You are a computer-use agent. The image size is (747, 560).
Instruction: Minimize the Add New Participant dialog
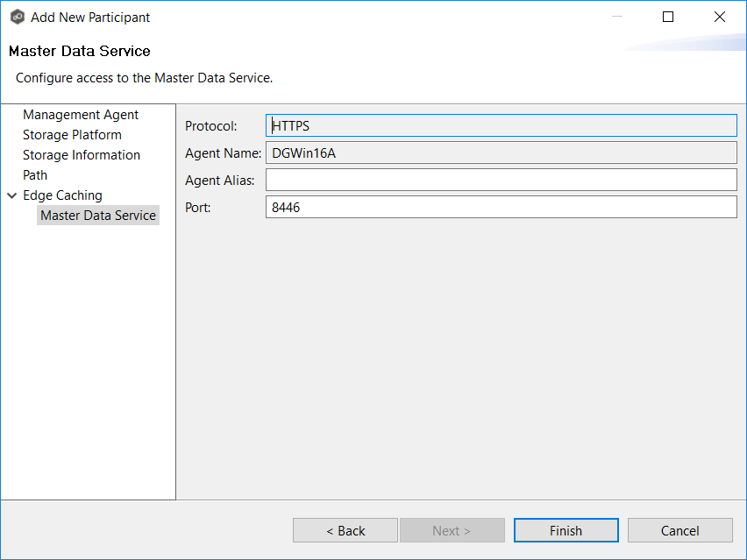[616, 17]
